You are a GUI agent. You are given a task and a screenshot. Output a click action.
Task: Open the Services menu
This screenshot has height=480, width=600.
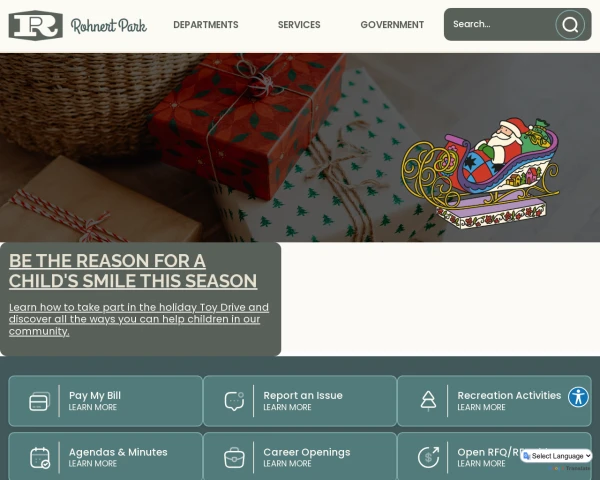pyautogui.click(x=299, y=25)
